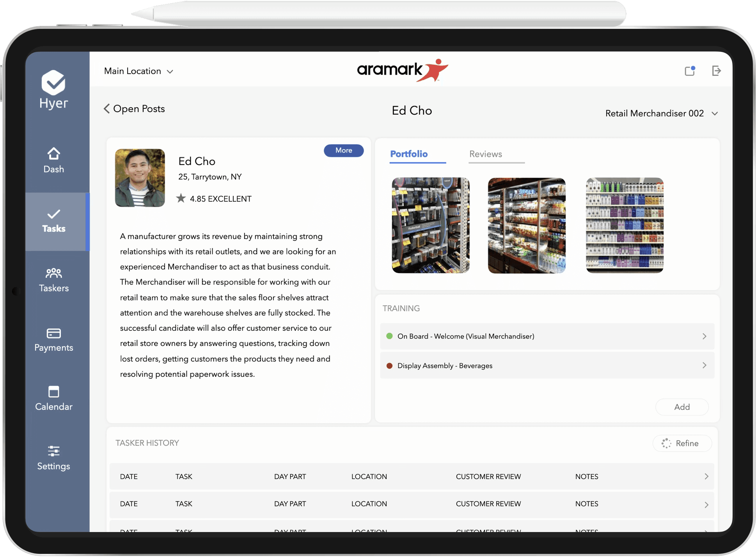This screenshot has height=557, width=756.
Task: Click the TASKER HISTORY heading
Action: 147,443
